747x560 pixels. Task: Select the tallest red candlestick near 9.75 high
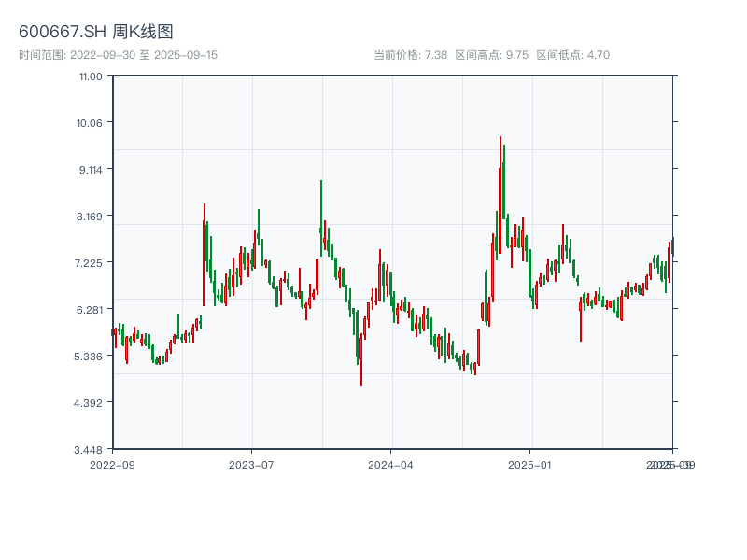click(x=500, y=196)
